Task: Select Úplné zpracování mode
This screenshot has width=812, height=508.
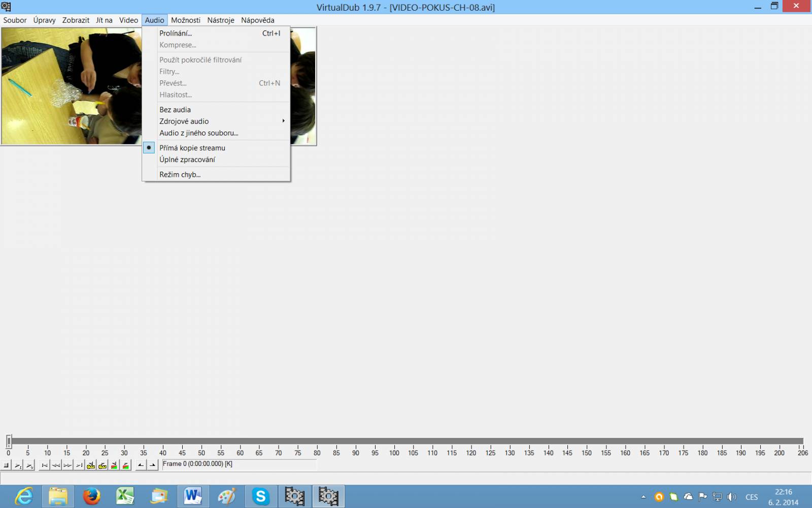Action: 217,159
